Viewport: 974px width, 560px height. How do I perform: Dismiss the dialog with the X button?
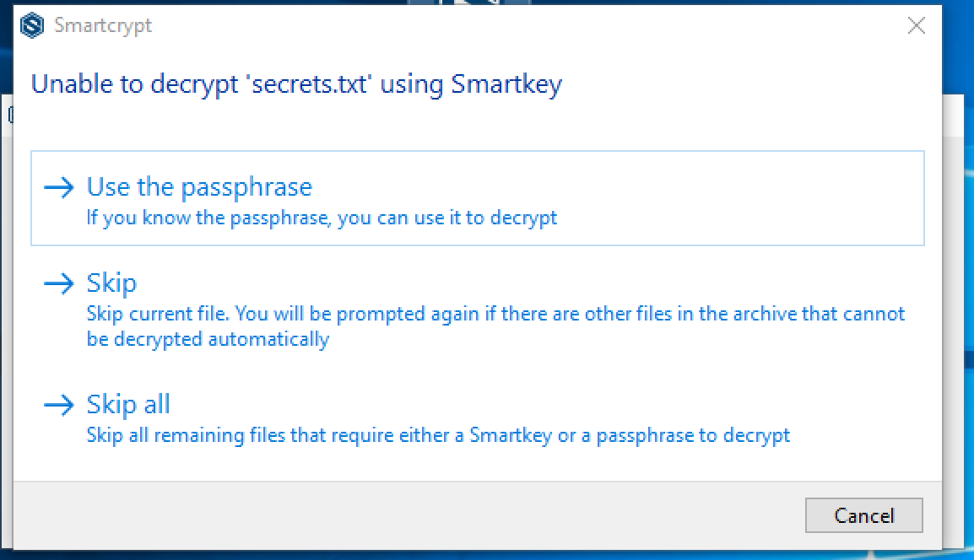tap(916, 25)
